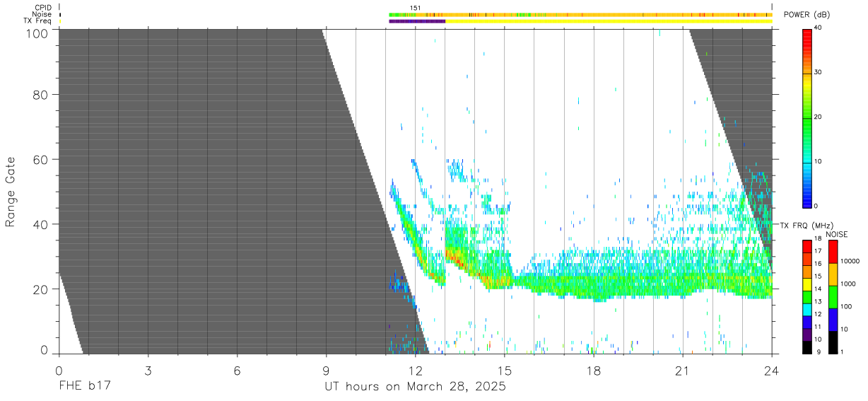
Task: Click the 21 hour tick on UT axis
Action: 683,369
